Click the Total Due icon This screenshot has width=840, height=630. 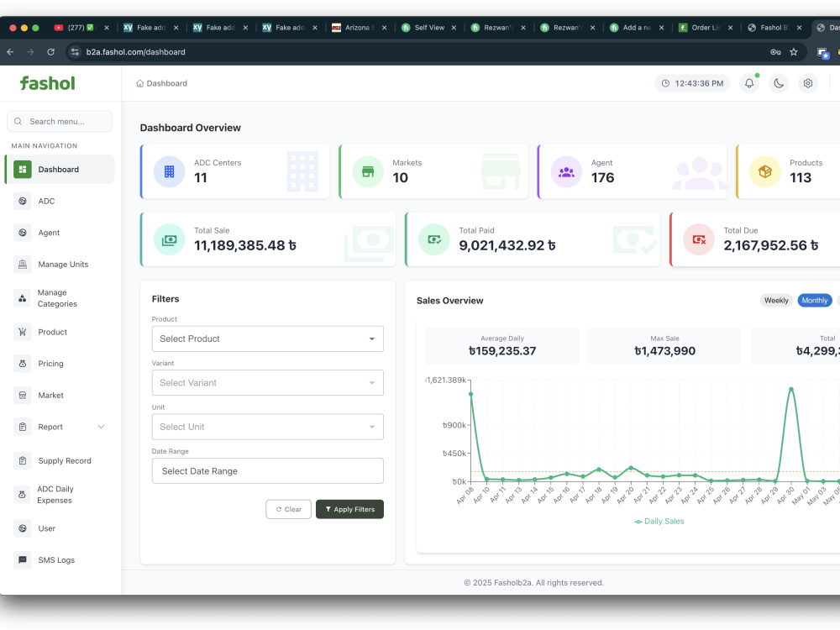(x=699, y=239)
